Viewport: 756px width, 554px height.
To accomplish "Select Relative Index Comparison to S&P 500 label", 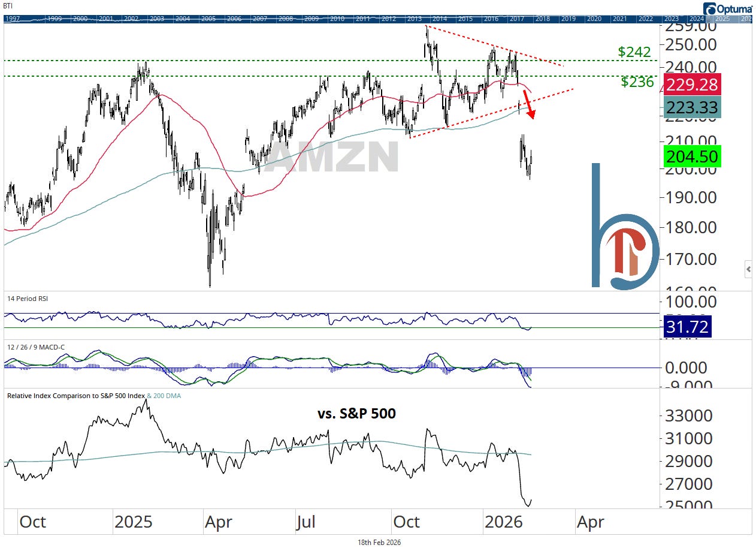I will pyautogui.click(x=75, y=396).
